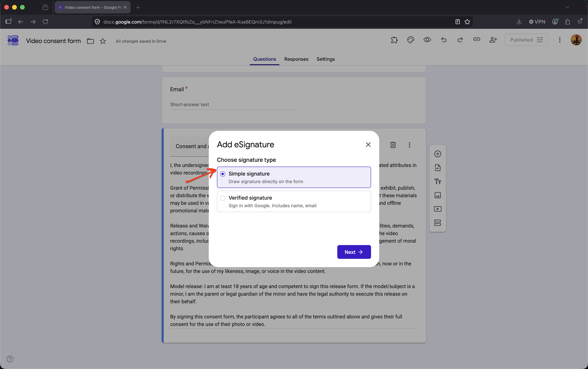Star the Video consent form
Screen dimensions: 588x369
click(x=103, y=41)
